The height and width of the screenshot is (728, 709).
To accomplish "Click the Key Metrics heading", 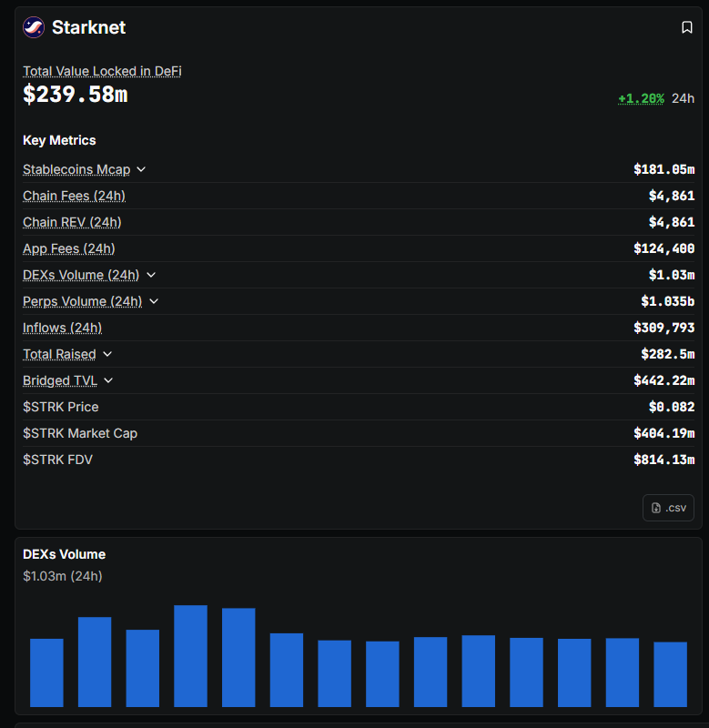I will [59, 140].
